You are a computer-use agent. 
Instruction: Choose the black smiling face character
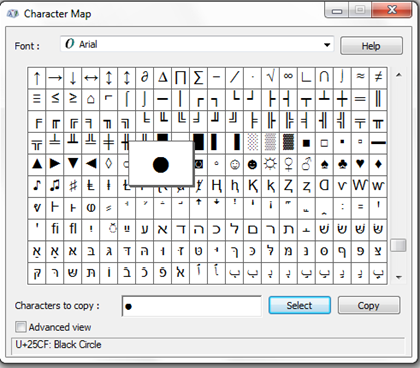pyautogui.click(x=252, y=164)
